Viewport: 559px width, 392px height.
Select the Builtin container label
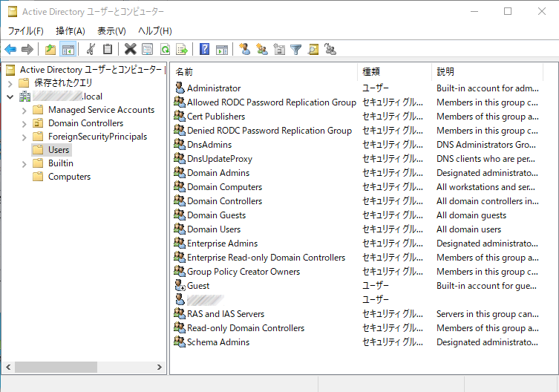(61, 163)
